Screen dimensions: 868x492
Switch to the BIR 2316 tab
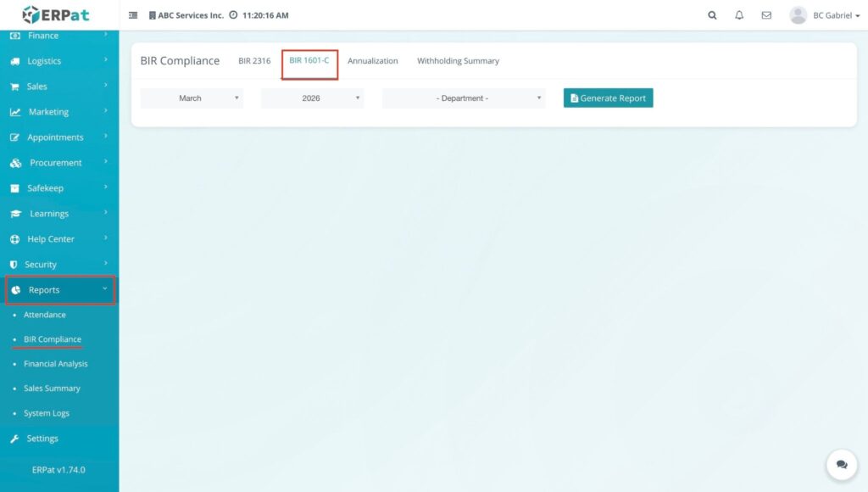click(x=254, y=61)
